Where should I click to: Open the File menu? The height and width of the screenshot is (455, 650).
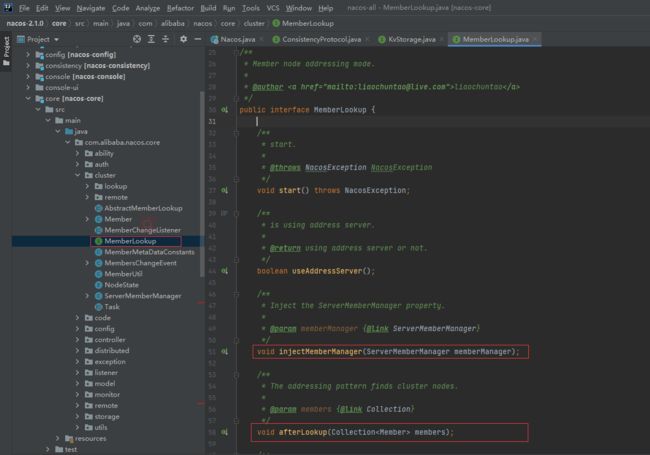(x=24, y=8)
